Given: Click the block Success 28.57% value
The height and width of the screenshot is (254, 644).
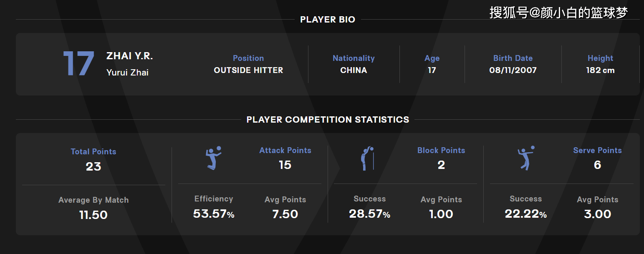Looking at the screenshot, I should [x=369, y=214].
